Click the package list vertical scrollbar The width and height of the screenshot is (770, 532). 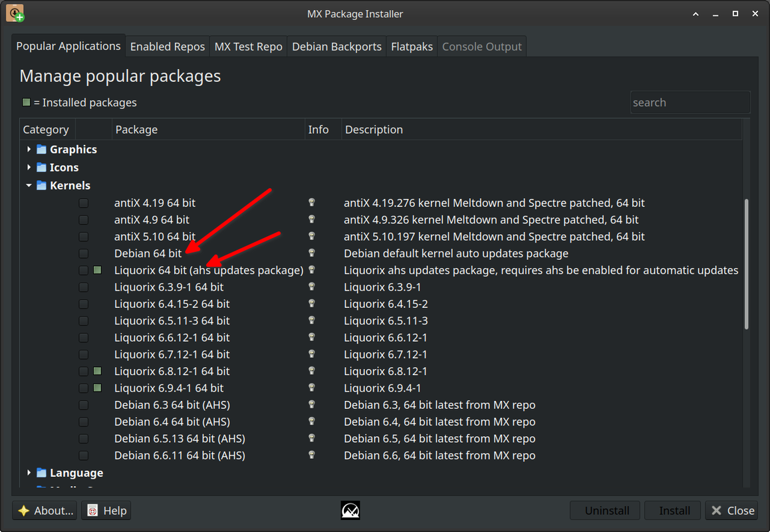(x=747, y=264)
